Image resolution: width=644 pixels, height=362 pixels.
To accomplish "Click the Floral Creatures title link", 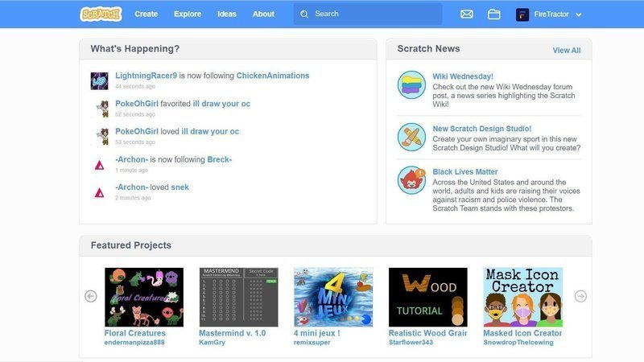I will [x=134, y=333].
